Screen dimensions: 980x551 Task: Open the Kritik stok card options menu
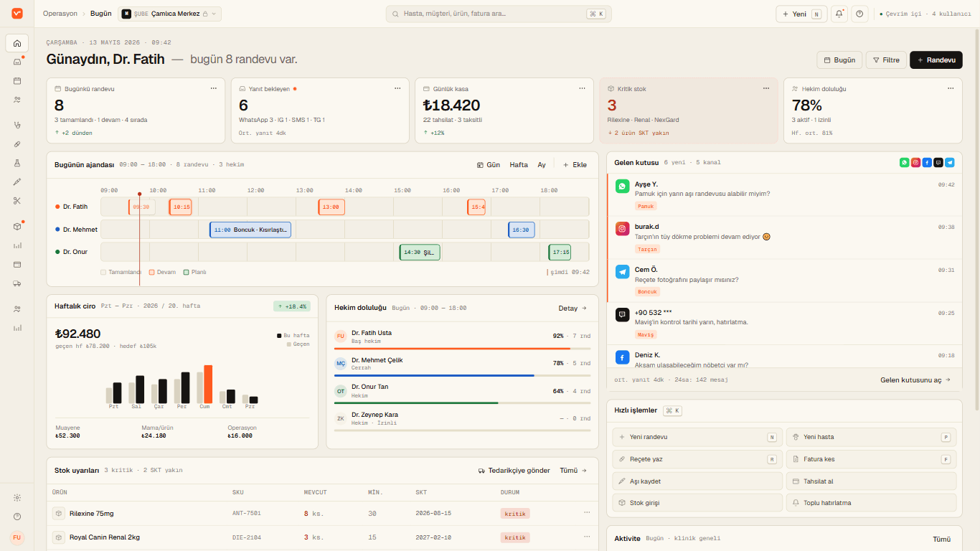pyautogui.click(x=766, y=88)
